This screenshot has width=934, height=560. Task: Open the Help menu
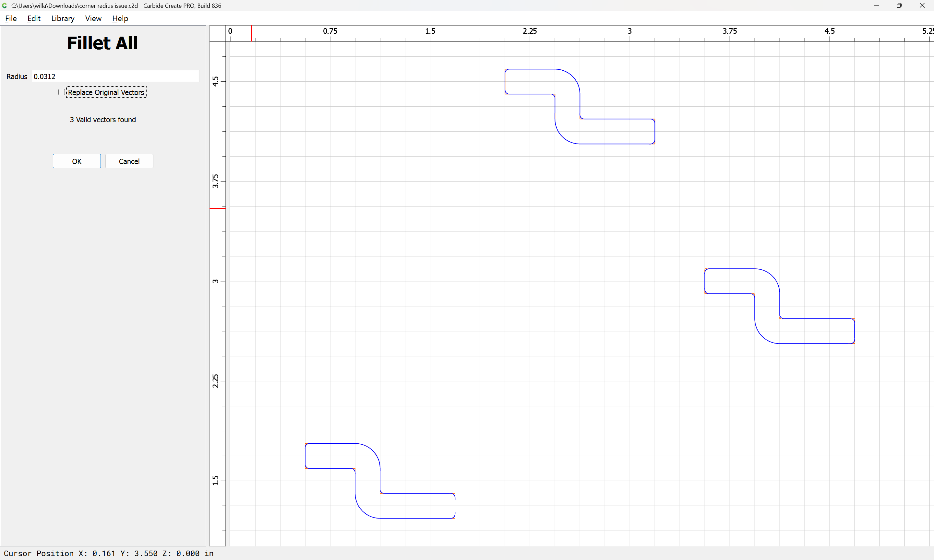pos(120,18)
